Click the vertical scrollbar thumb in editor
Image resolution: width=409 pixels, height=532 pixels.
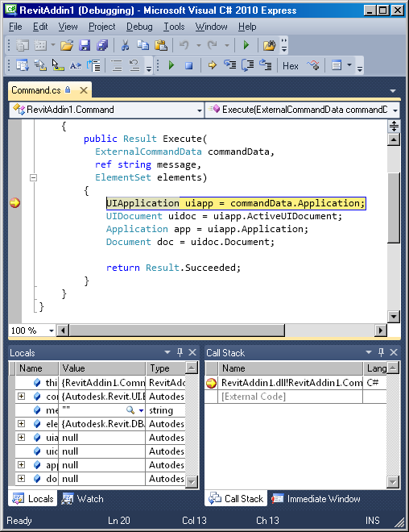coord(394,208)
